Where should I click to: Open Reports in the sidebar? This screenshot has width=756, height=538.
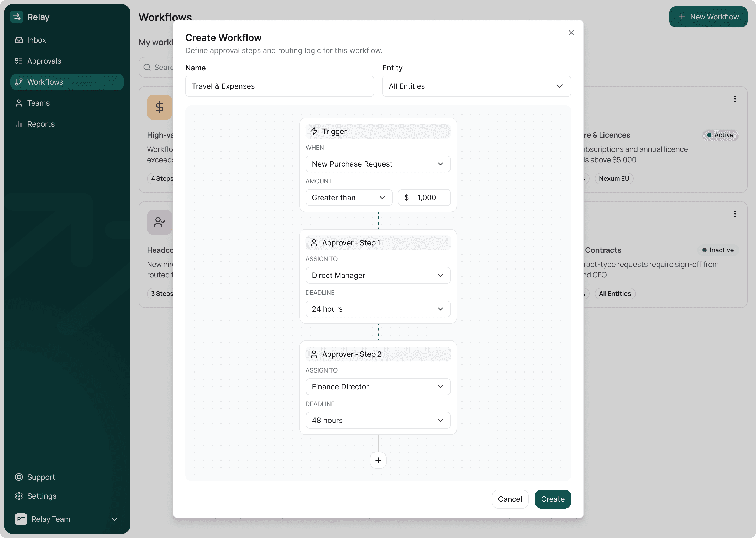tap(67, 124)
